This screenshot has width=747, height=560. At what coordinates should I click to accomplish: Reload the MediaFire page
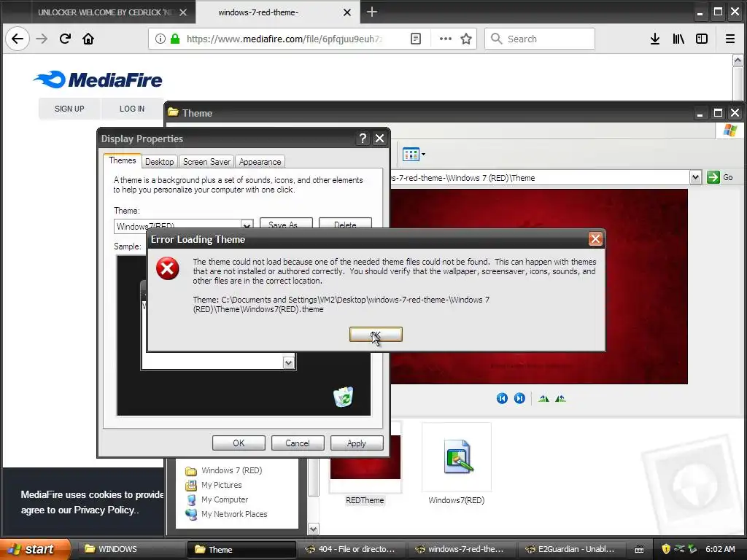coord(65,39)
